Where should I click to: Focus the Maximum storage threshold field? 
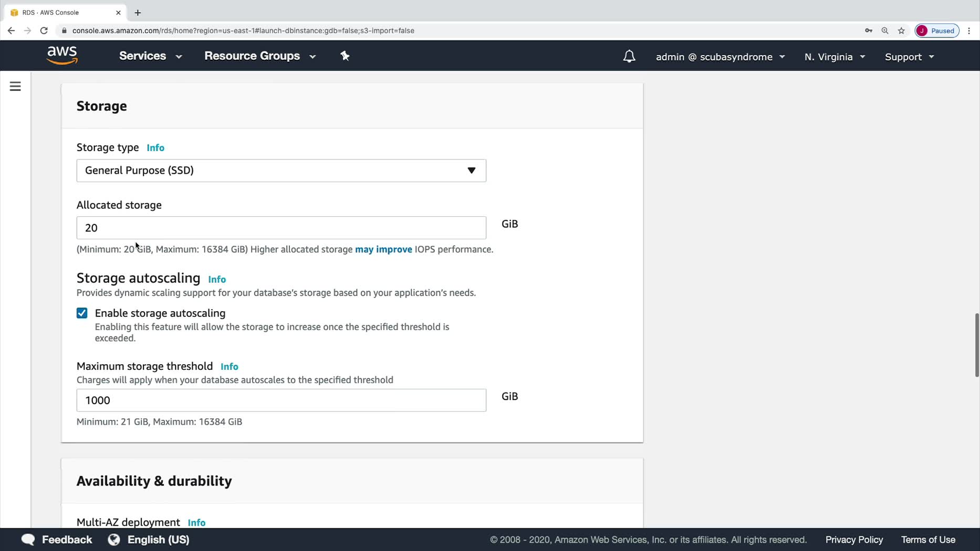(282, 400)
